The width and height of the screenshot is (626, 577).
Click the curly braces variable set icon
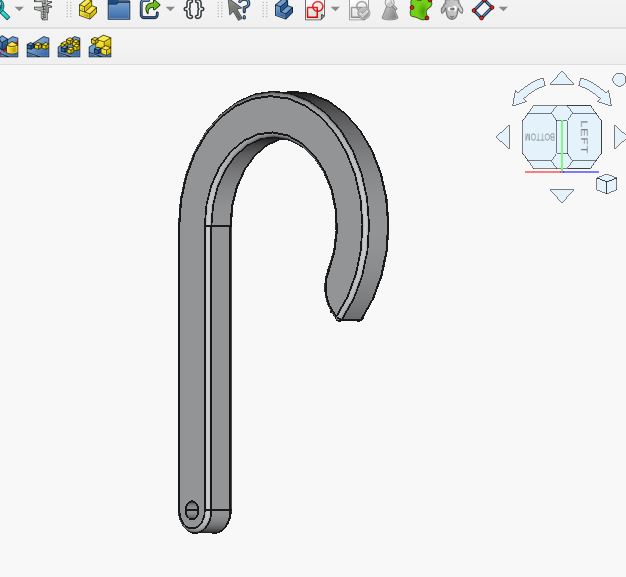194,9
